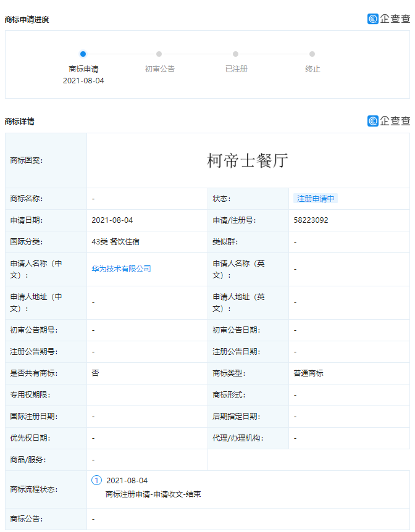Click the 柯帝士餐厅 trademark image
This screenshot has width=415, height=532.
pyautogui.click(x=248, y=160)
